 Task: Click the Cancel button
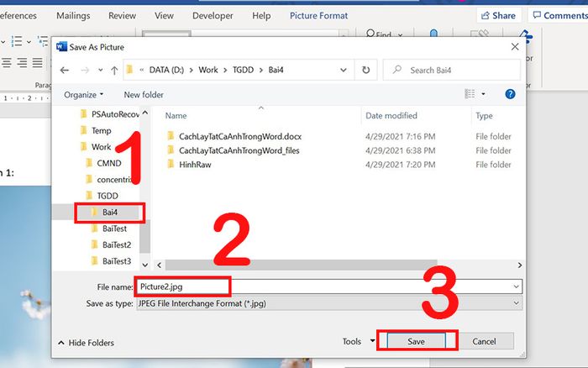click(x=484, y=341)
